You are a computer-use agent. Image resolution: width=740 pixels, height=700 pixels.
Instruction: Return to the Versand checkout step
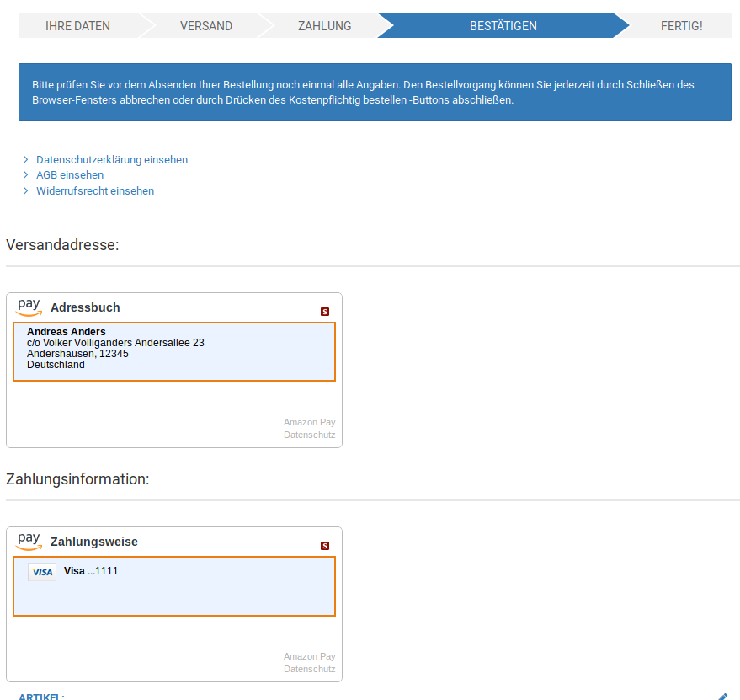[205, 26]
